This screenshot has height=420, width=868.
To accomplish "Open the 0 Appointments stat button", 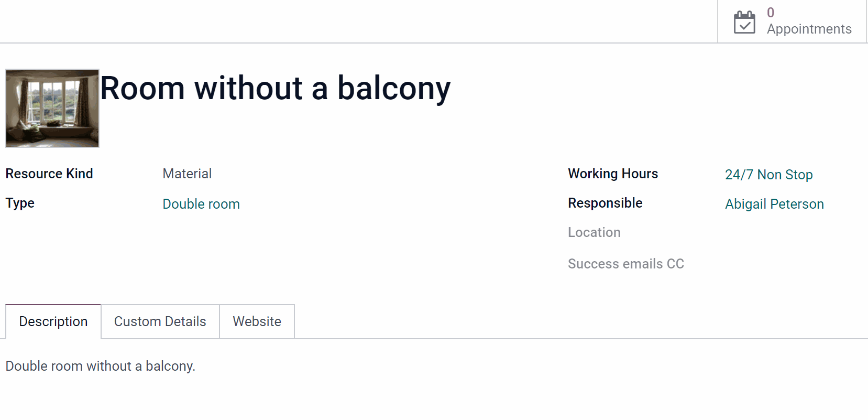I will [792, 21].
